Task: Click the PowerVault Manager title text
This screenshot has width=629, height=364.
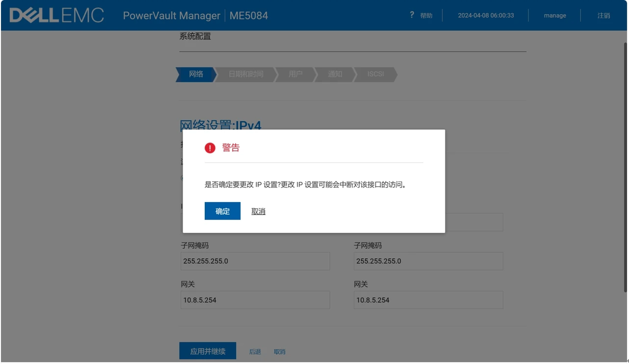Action: (171, 16)
